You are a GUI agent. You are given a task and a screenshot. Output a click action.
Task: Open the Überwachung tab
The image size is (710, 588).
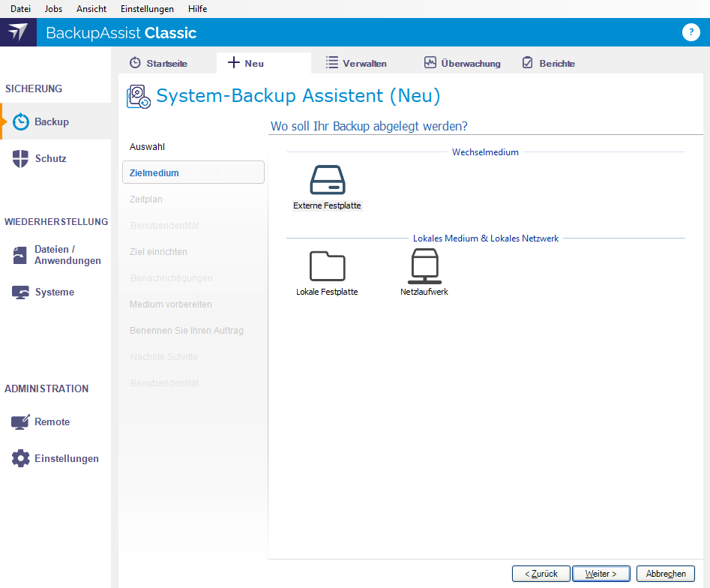(x=462, y=64)
